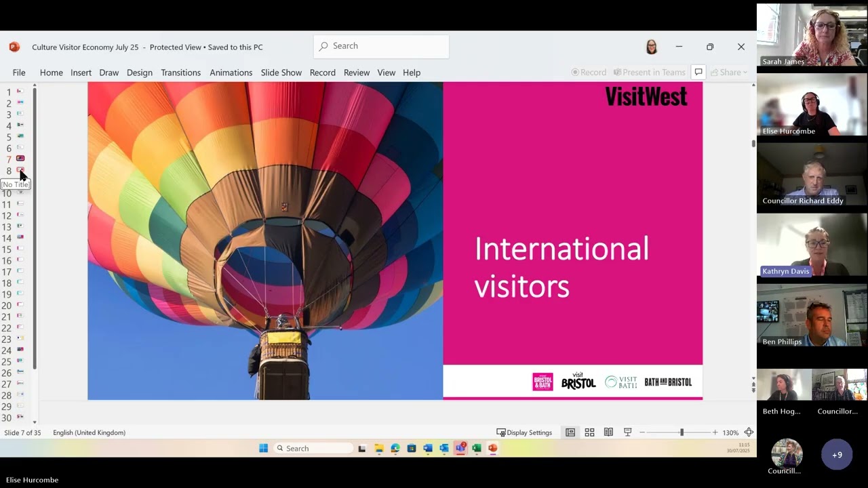
Task: Open Task View on the taskbar
Action: (x=362, y=448)
